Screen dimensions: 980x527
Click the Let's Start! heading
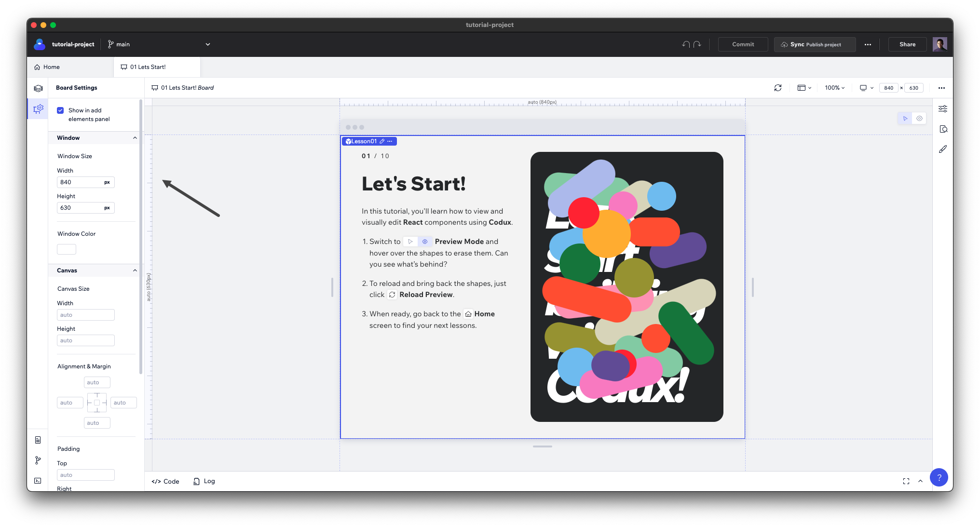414,184
